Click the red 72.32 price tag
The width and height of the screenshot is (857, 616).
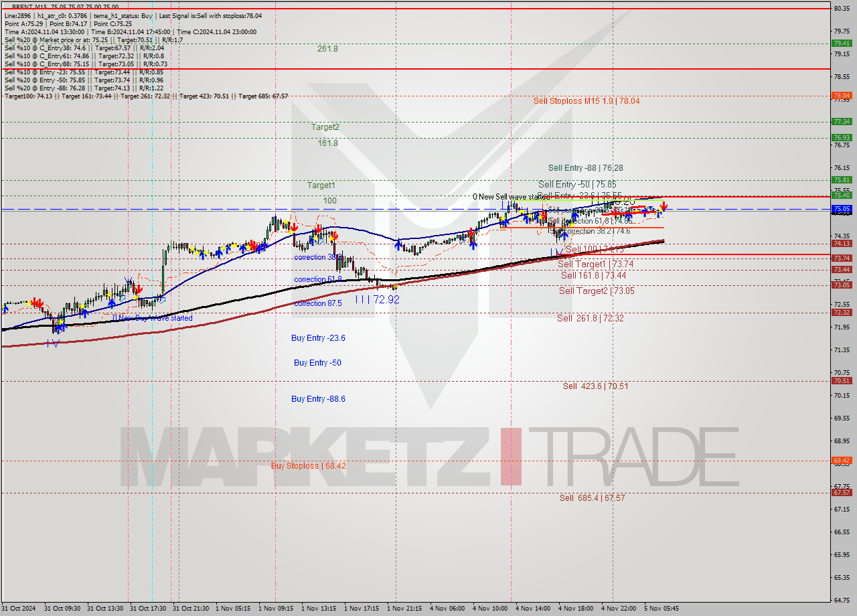click(842, 312)
